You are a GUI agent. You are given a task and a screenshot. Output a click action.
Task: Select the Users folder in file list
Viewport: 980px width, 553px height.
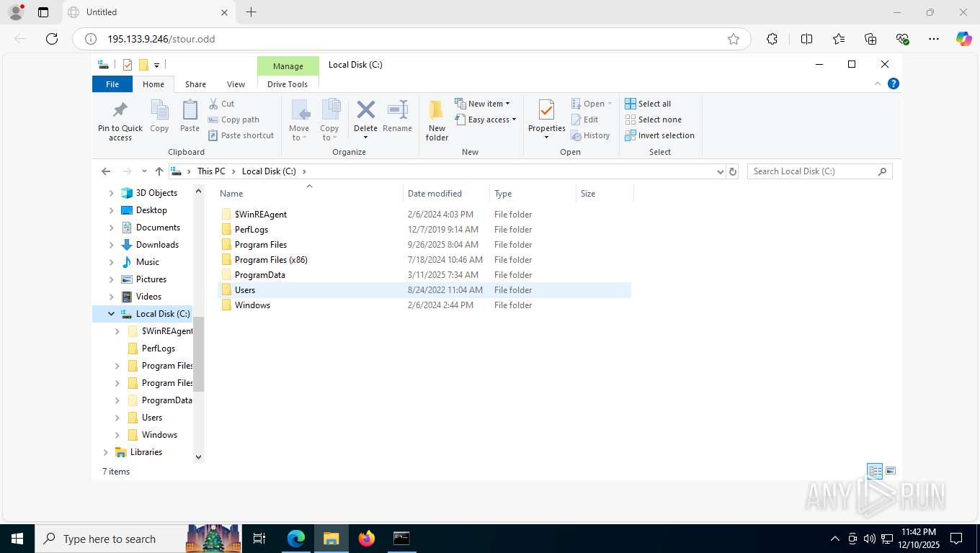pyautogui.click(x=424, y=290)
